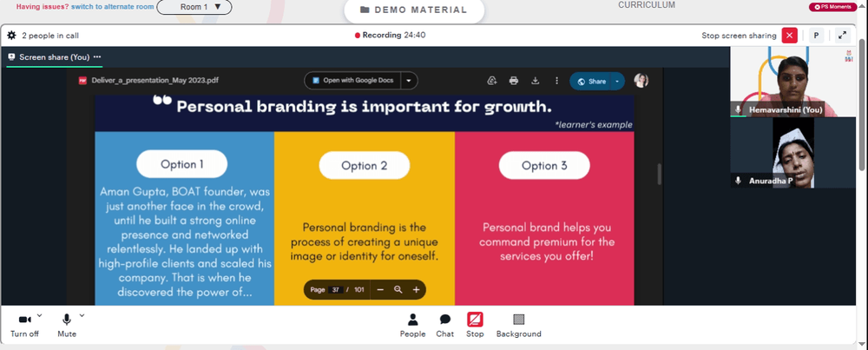This screenshot has height=350, width=868.
Task: Click '2 people in call' text
Action: click(50, 36)
